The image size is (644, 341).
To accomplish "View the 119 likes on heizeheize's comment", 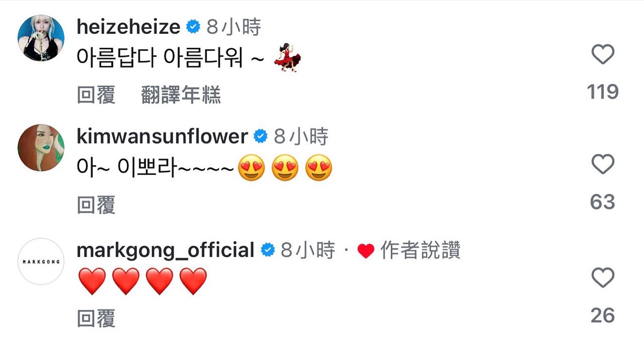I will click(603, 92).
